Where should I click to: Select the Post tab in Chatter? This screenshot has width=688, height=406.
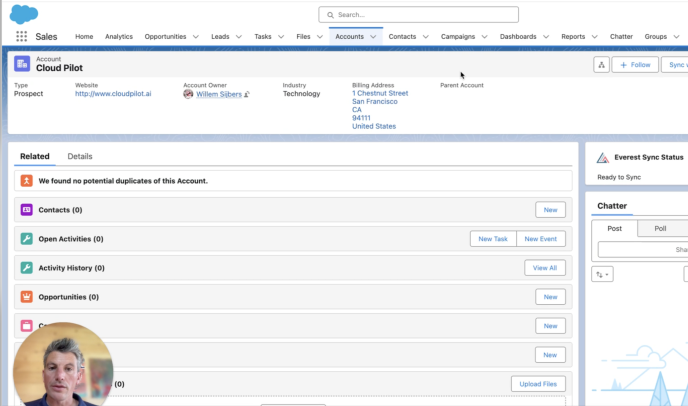click(614, 228)
